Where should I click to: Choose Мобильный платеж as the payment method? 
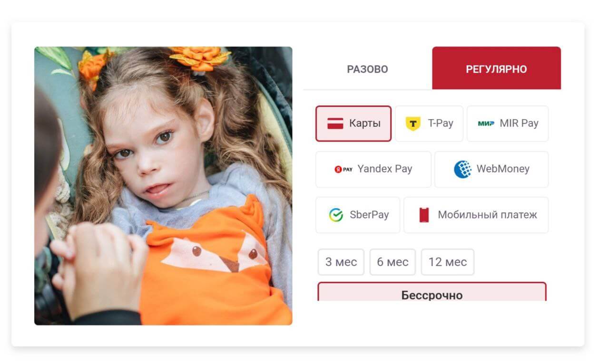tap(476, 215)
